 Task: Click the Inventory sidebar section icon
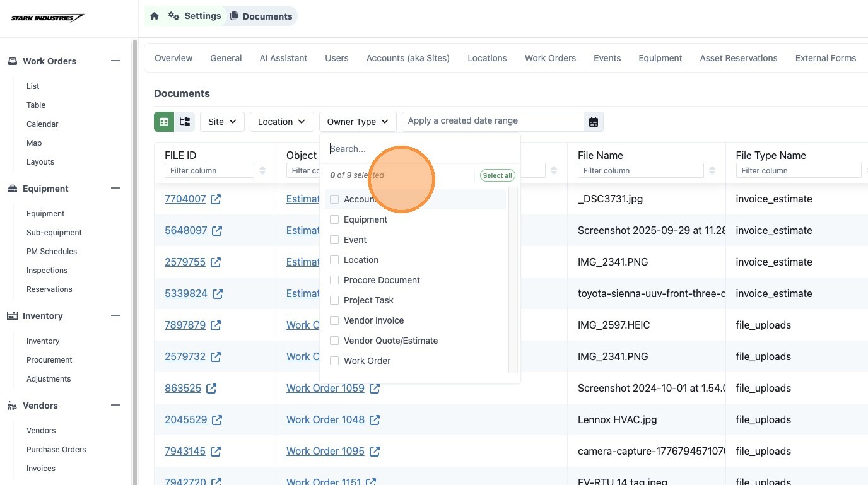pyautogui.click(x=12, y=316)
